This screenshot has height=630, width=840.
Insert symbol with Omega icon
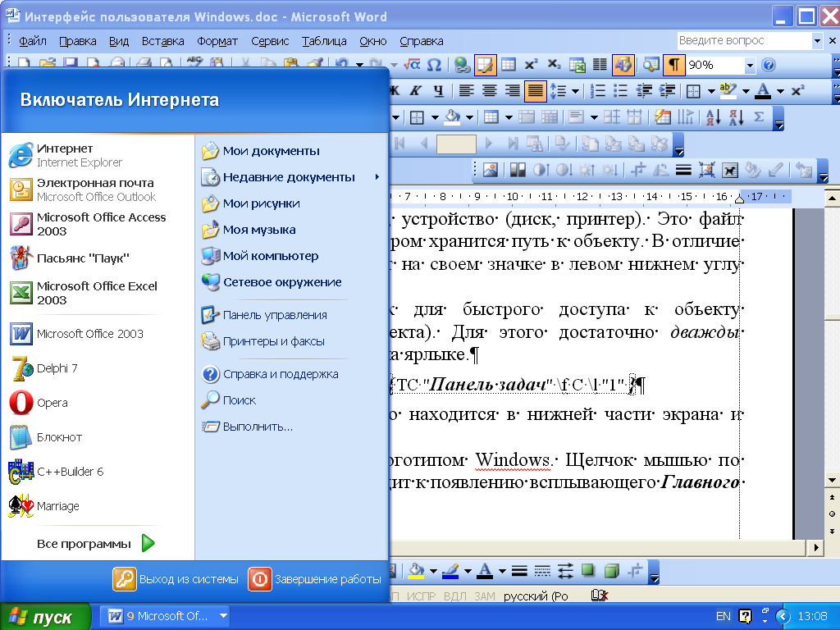tap(435, 66)
